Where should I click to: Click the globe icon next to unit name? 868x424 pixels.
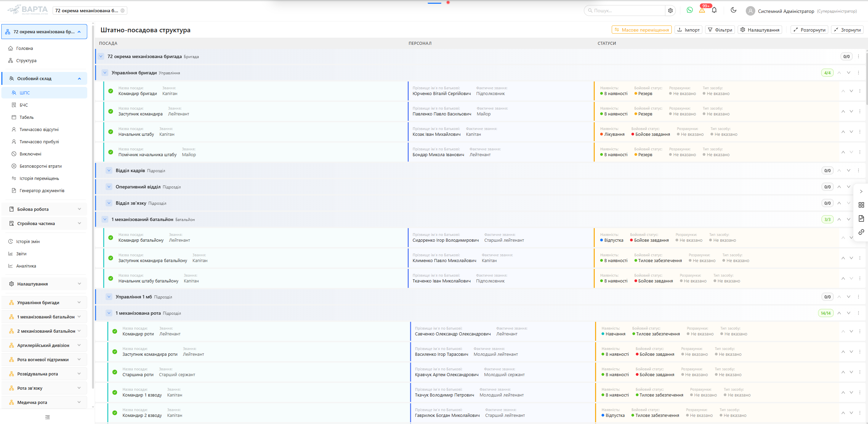[123, 11]
